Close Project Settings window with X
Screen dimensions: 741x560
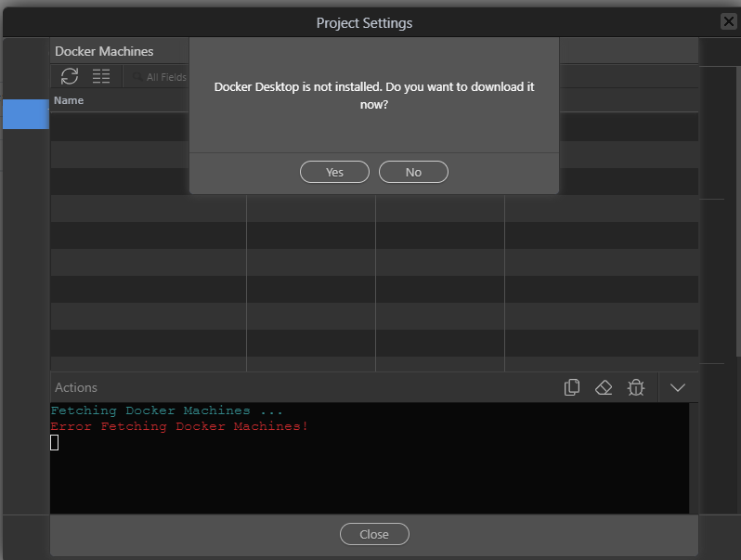(x=728, y=21)
